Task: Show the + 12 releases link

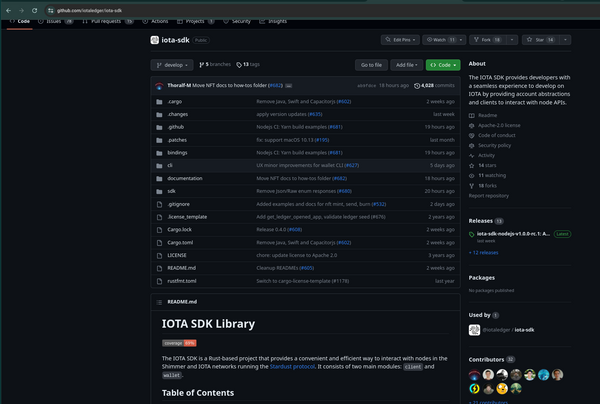Action: (483, 253)
